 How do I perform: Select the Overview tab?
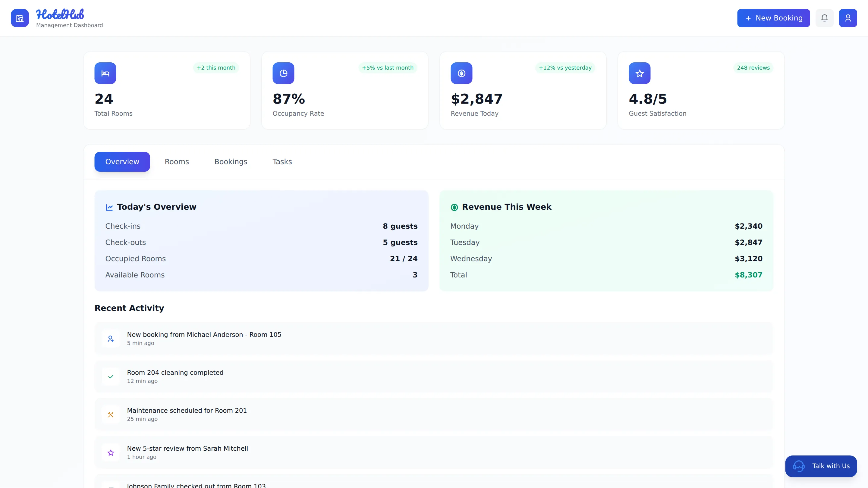point(122,162)
